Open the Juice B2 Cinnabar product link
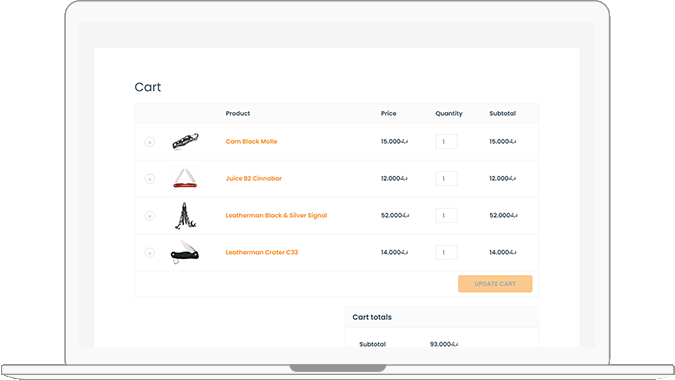The width and height of the screenshot is (675, 380). (x=254, y=179)
